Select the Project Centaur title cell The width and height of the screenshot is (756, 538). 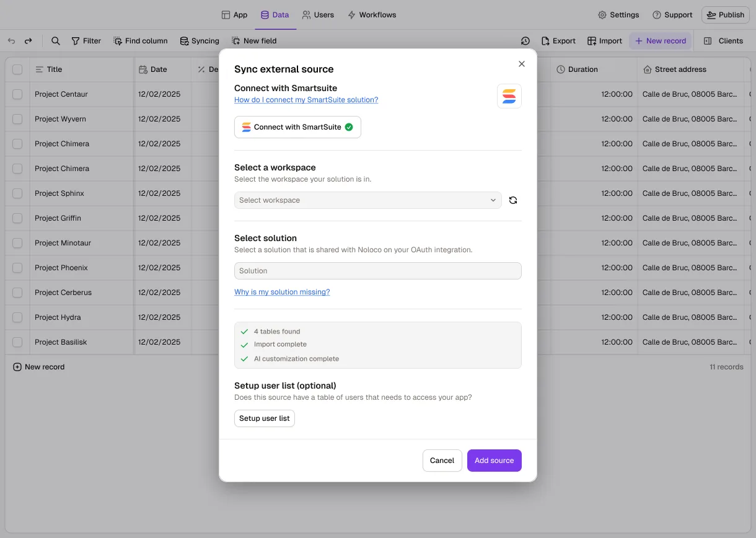82,94
